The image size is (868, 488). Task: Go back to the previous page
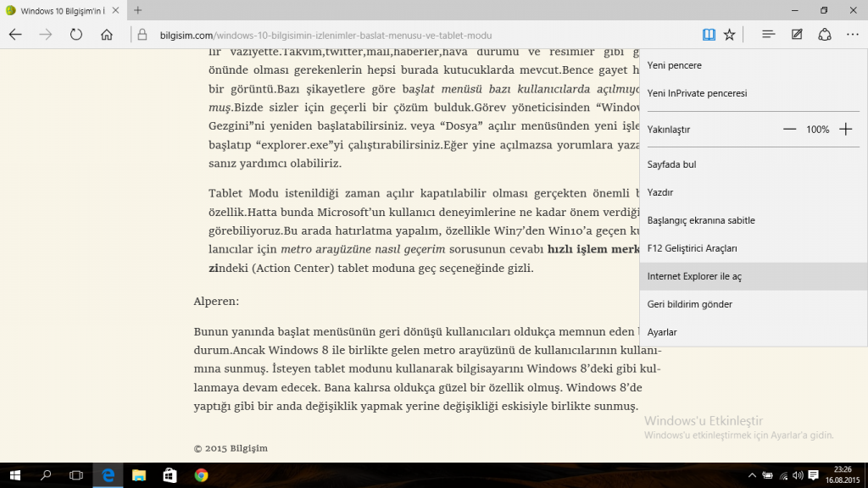tap(15, 35)
